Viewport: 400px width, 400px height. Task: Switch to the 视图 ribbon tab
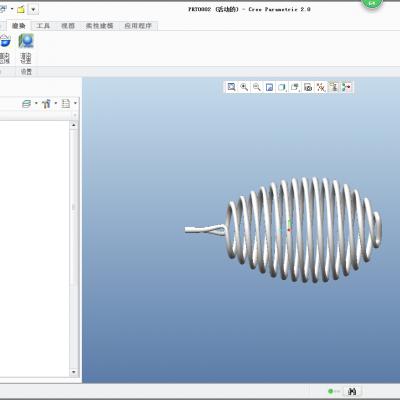(x=68, y=26)
